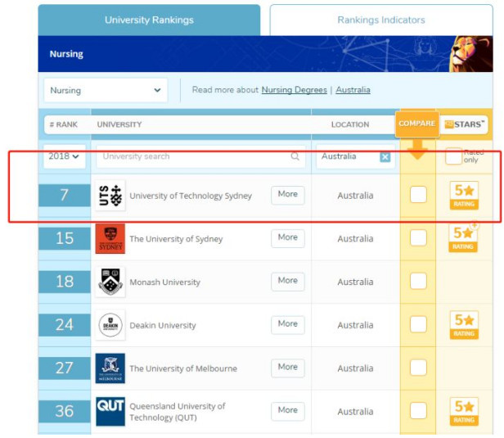Tick compare checkbox for University of Technology Sydney
The width and height of the screenshot is (504, 438).
pos(418,195)
